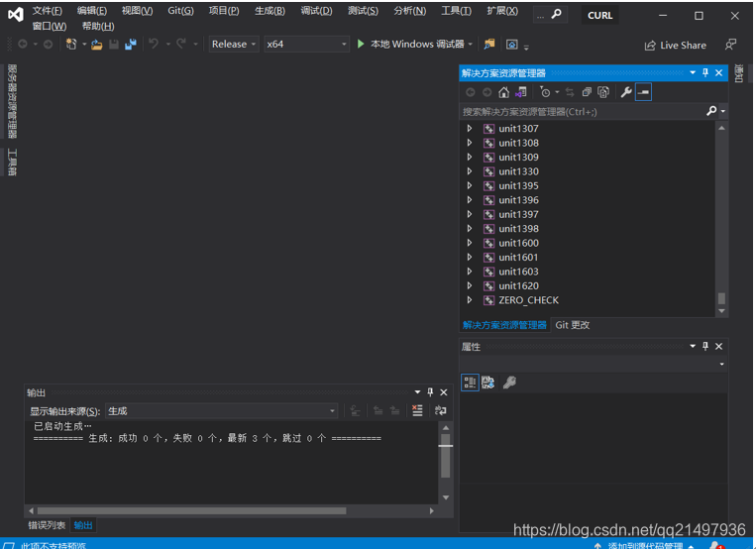Click the Save All toolbar icon
This screenshot has height=549, width=756.
click(130, 45)
